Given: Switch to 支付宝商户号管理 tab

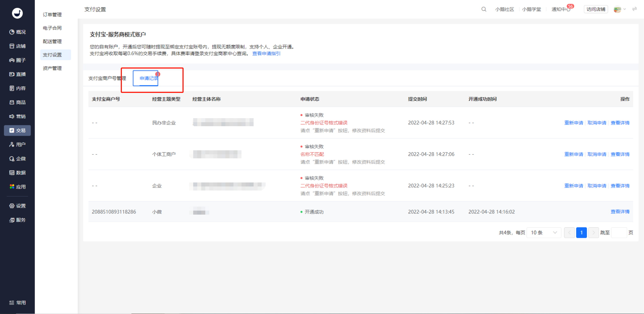Looking at the screenshot, I should pos(107,78).
